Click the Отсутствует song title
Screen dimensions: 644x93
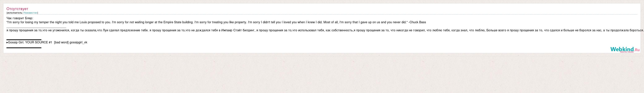17,9
